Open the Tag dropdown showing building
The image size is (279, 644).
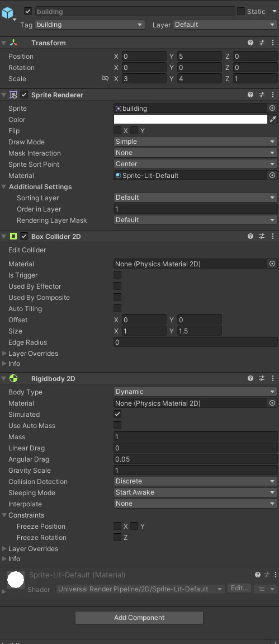point(90,25)
